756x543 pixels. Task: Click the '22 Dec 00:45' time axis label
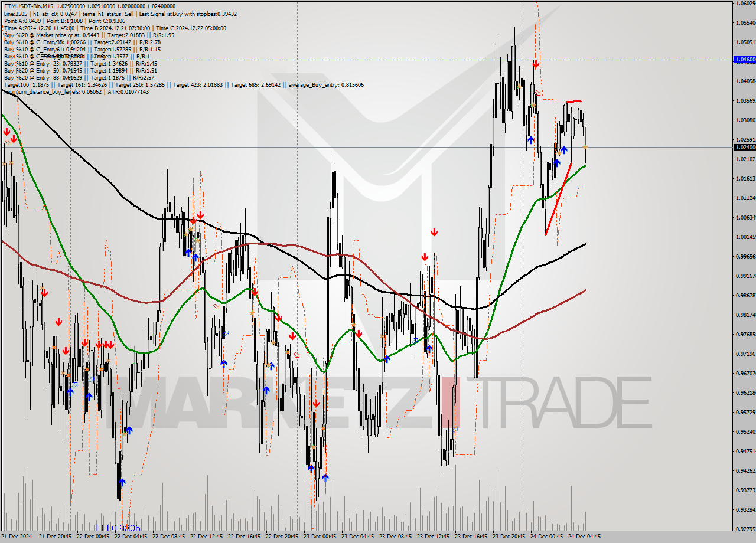(93, 537)
